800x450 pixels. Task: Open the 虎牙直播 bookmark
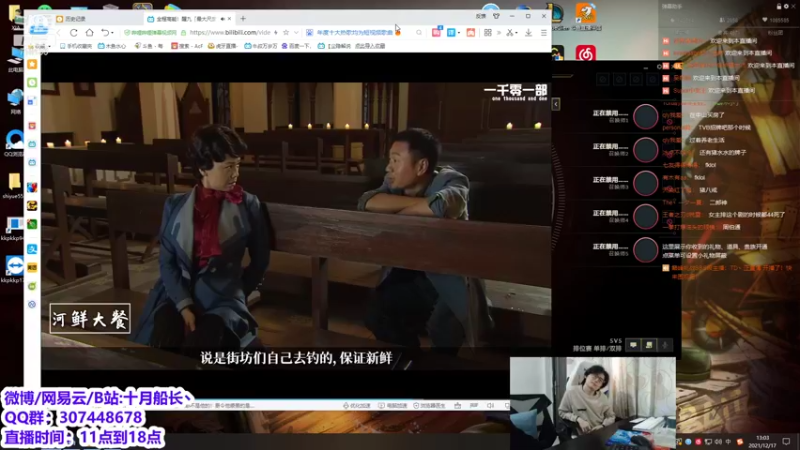point(222,46)
